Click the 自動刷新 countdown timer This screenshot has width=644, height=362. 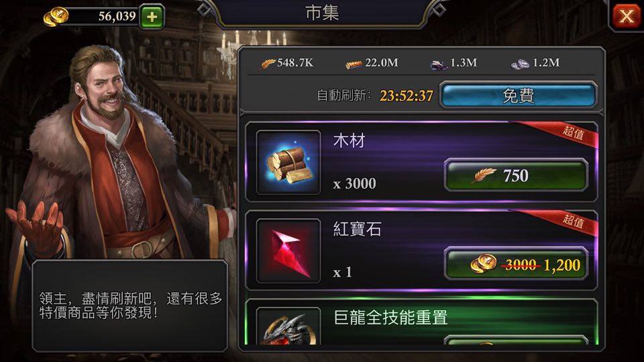(407, 96)
